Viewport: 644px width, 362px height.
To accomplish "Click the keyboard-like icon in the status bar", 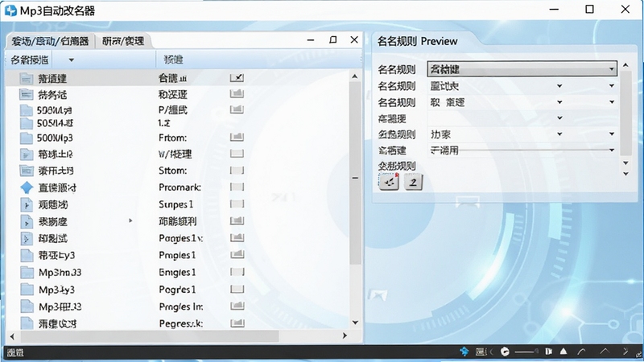I will click(x=481, y=352).
